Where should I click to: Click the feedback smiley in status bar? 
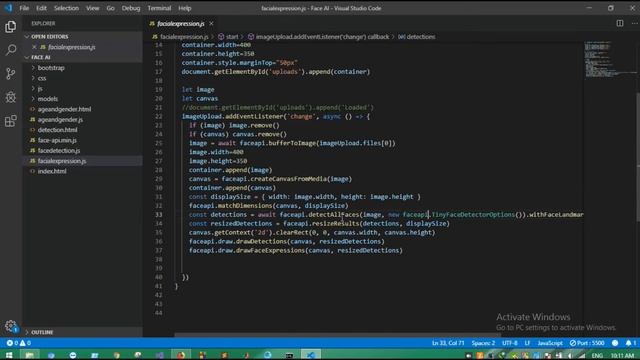point(615,343)
